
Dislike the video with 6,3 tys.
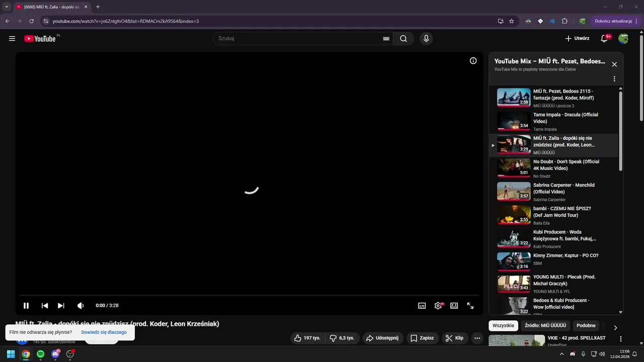pyautogui.click(x=342, y=338)
